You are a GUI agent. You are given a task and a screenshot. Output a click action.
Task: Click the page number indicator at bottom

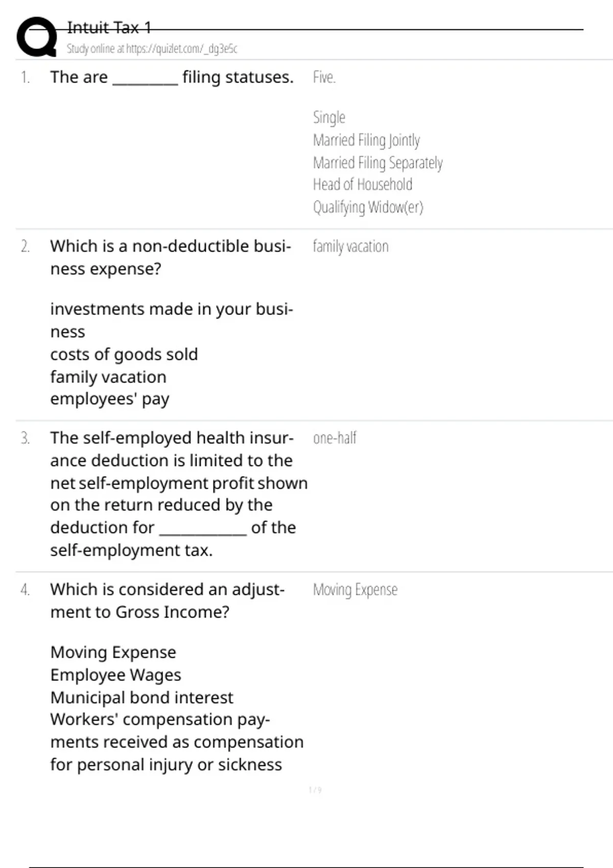point(315,790)
